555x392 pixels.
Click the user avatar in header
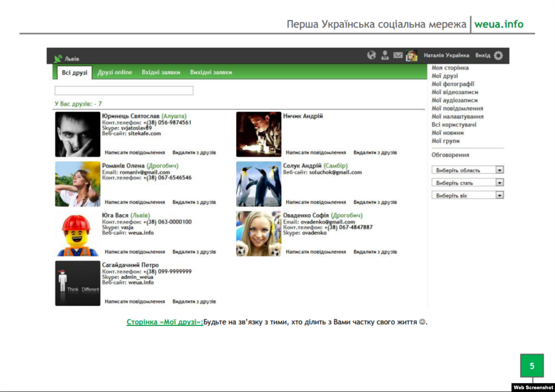[x=412, y=55]
